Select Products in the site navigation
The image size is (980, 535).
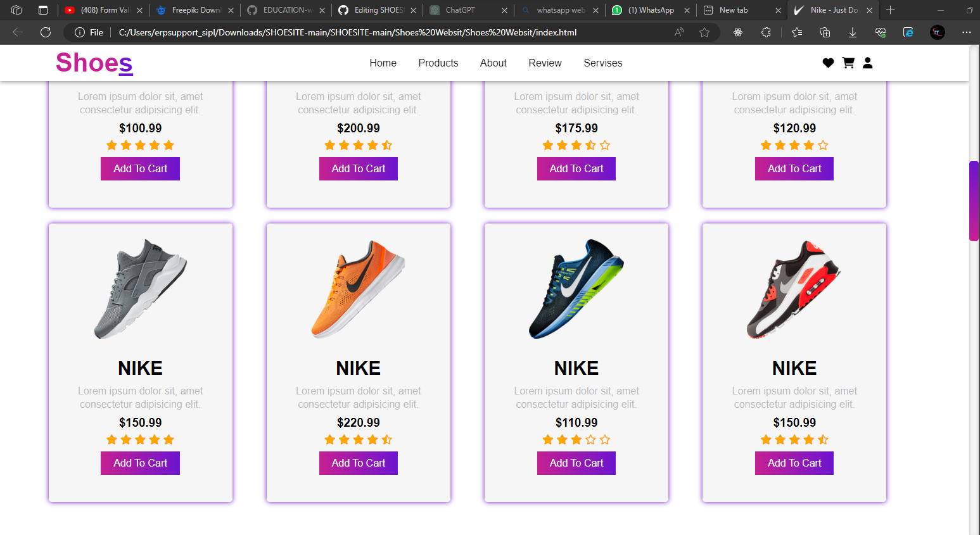(x=438, y=63)
